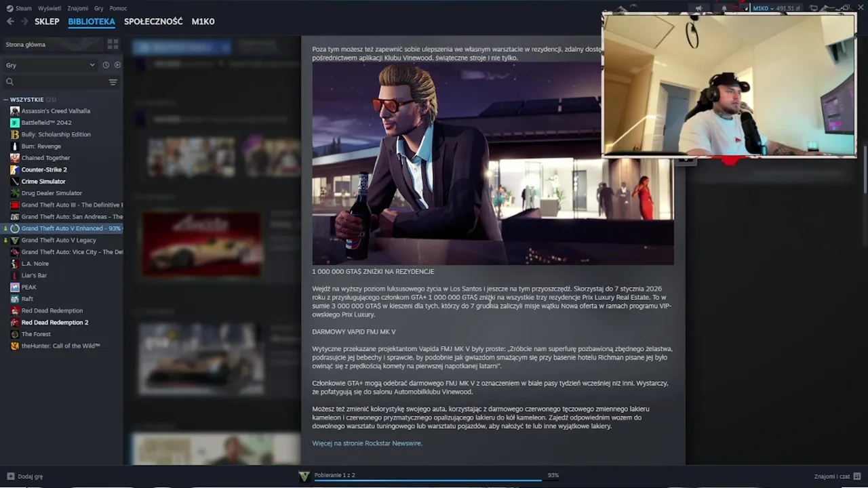Open the M1K0 profile tab
Image resolution: width=868 pixels, height=488 pixels.
(203, 22)
